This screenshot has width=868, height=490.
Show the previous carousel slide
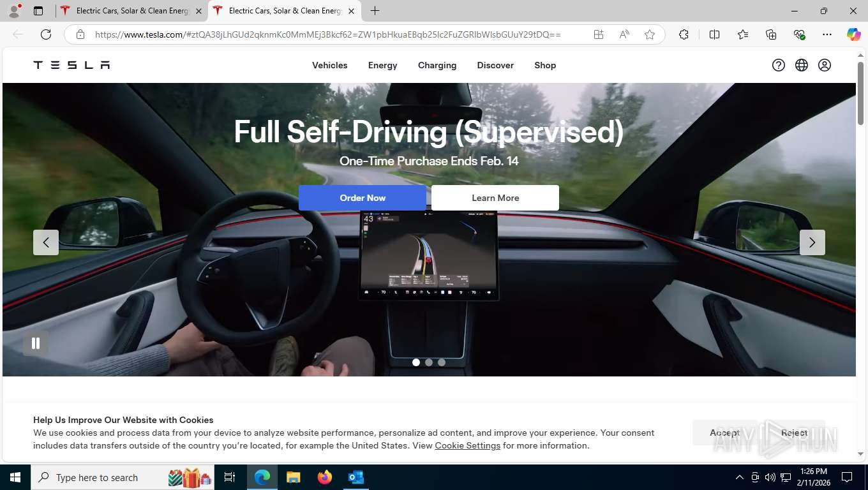click(46, 242)
